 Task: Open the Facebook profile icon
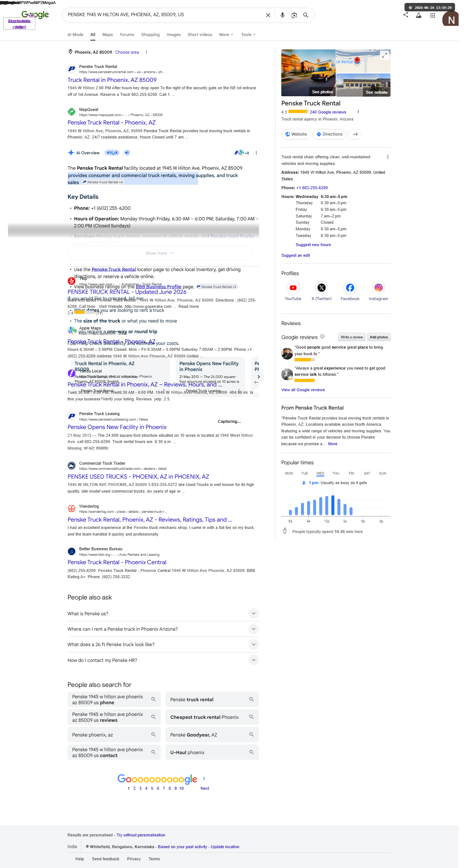(350, 288)
